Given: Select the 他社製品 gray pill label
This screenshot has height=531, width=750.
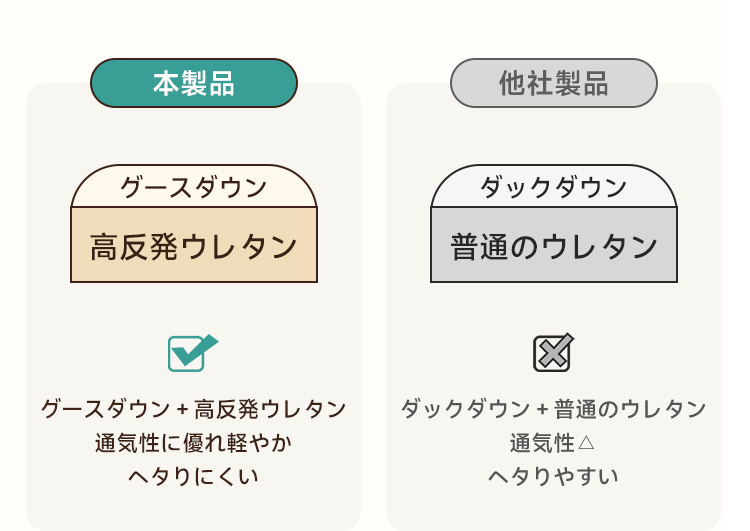Looking at the screenshot, I should point(554,83).
